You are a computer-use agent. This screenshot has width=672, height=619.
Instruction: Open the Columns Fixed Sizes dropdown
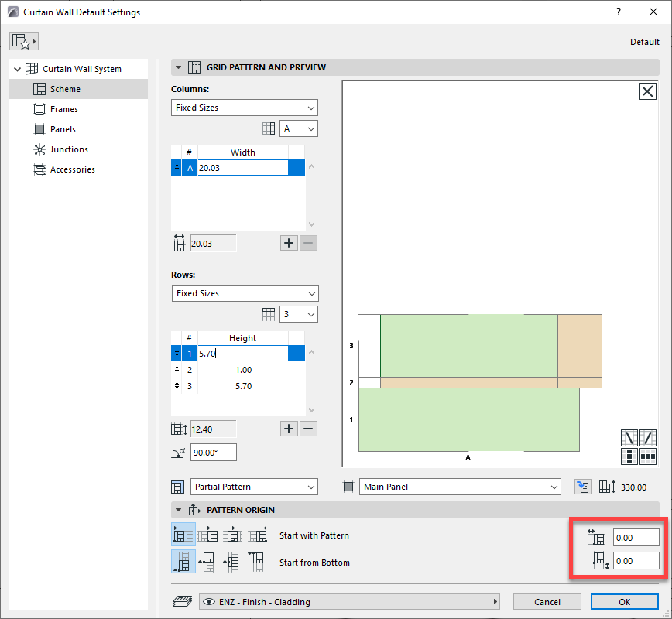coord(245,108)
